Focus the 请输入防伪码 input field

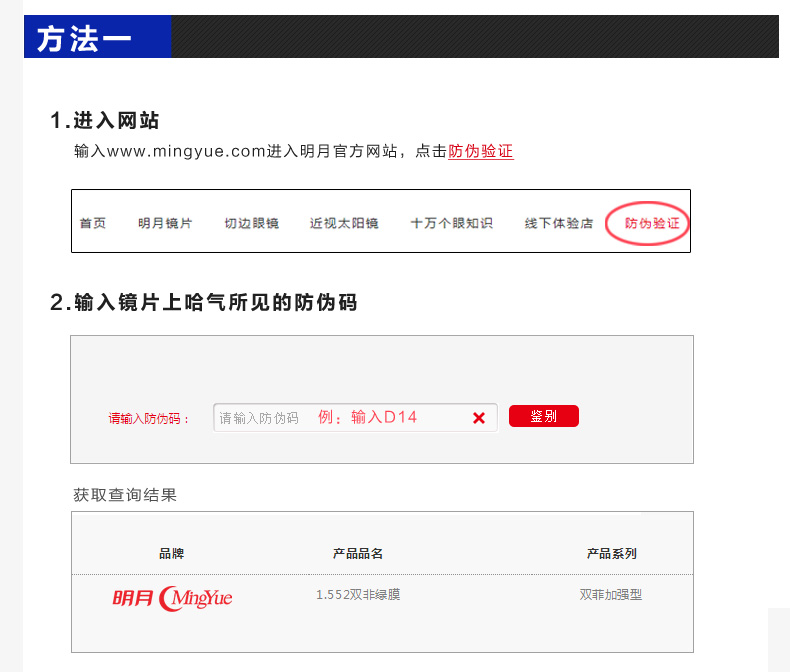355,418
